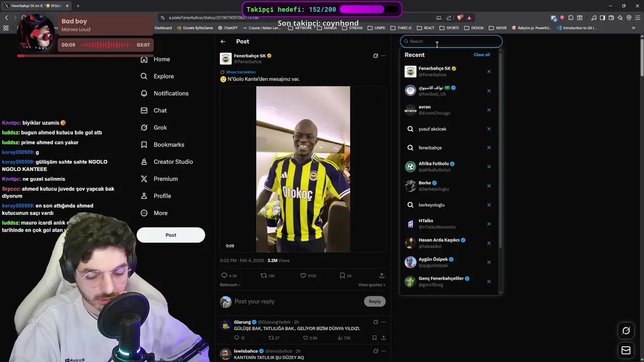Remove HTalks from recent searches

click(489, 224)
